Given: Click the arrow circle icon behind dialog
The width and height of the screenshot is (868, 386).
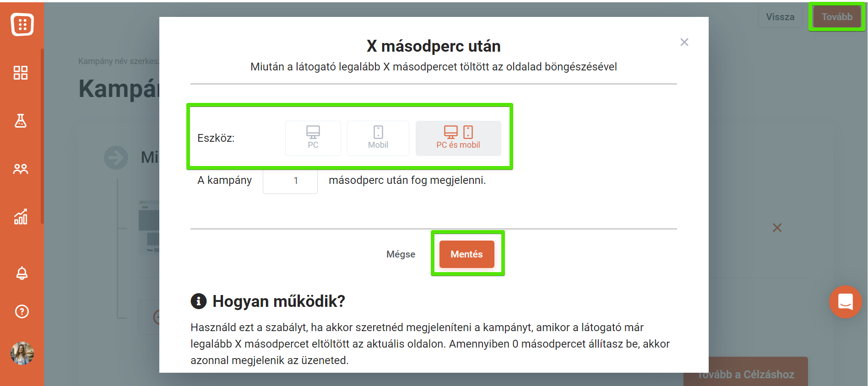Looking at the screenshot, I should coord(116,157).
